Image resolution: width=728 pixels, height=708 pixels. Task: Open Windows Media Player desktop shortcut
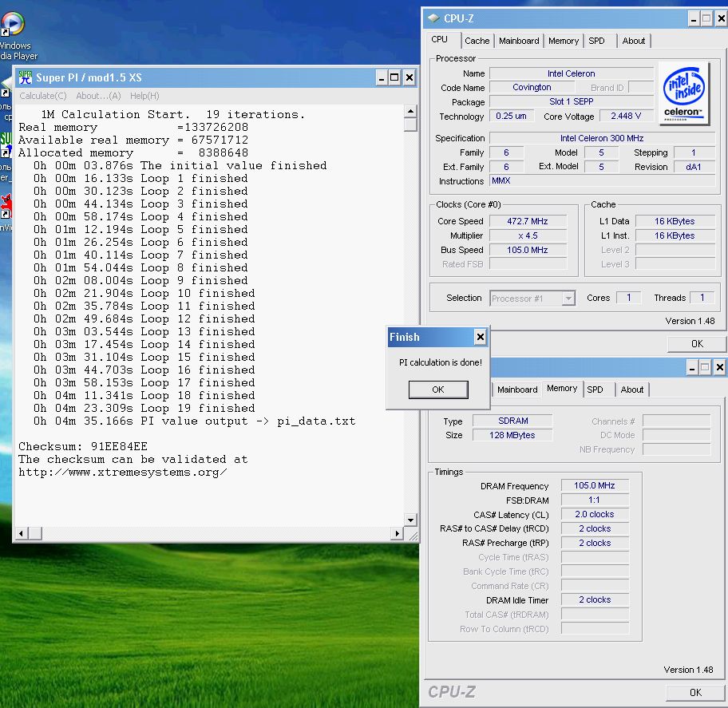(13, 36)
